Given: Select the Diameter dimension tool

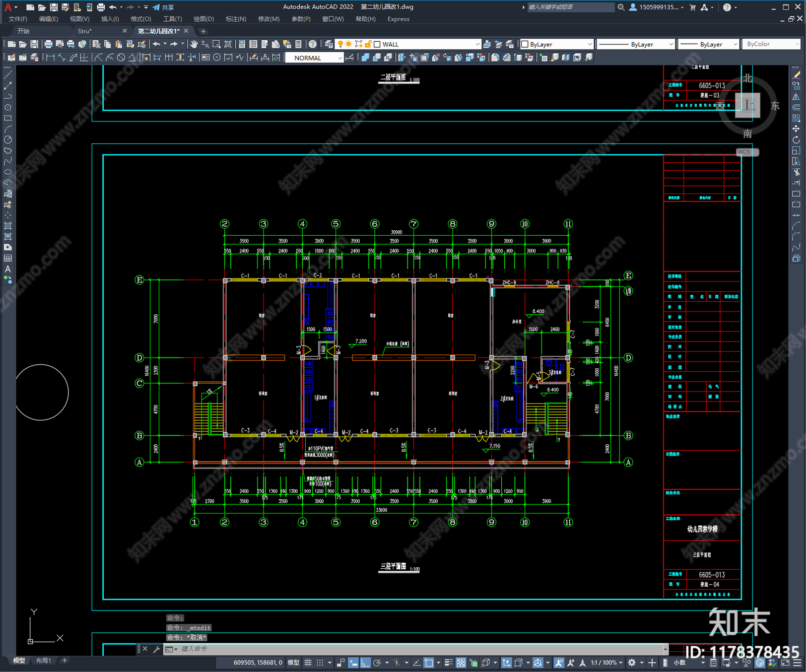Looking at the screenshot, I should [121, 57].
